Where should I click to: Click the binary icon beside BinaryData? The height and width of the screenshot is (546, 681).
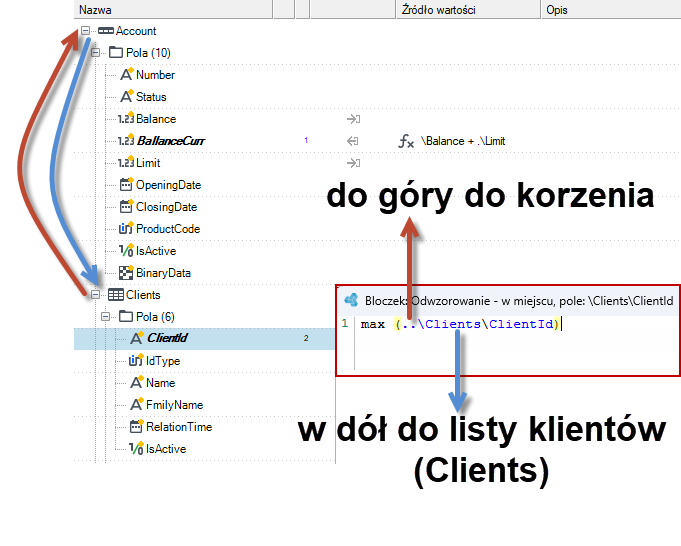coord(126,272)
